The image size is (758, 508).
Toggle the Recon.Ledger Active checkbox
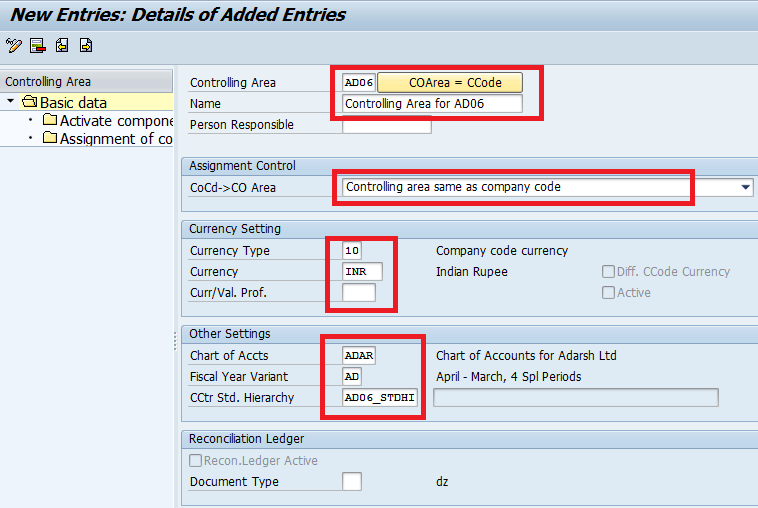point(195,461)
